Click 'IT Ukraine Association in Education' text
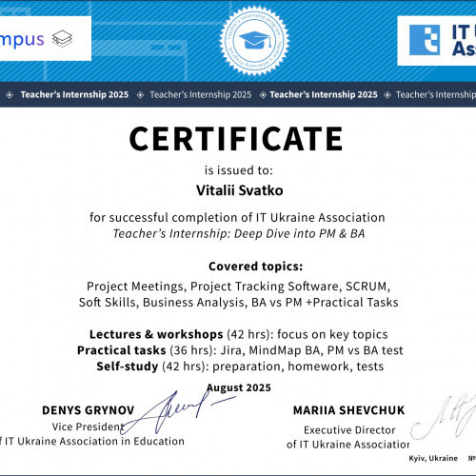The height and width of the screenshot is (476, 476). (x=94, y=442)
